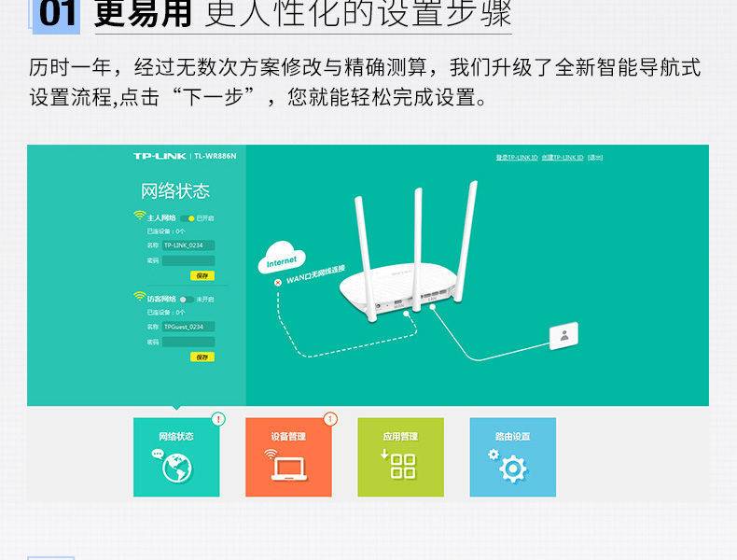Click the red WAN disconnected error icon
The height and width of the screenshot is (560, 737).
coord(278,282)
